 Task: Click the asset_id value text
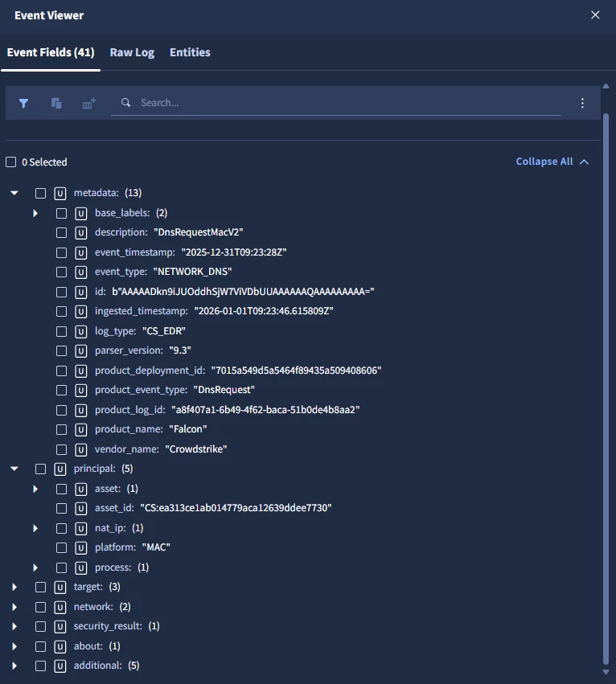pos(236,508)
